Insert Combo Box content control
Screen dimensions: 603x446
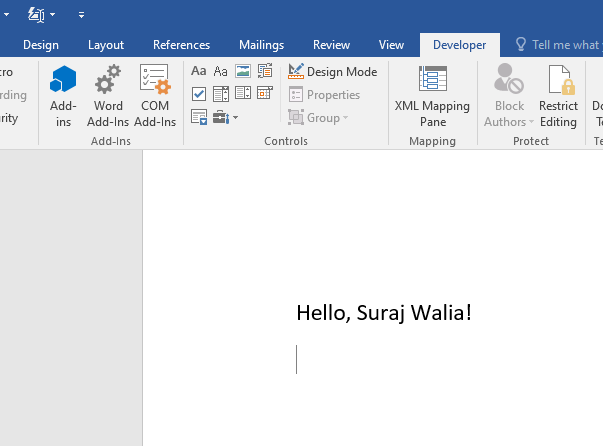click(220, 94)
